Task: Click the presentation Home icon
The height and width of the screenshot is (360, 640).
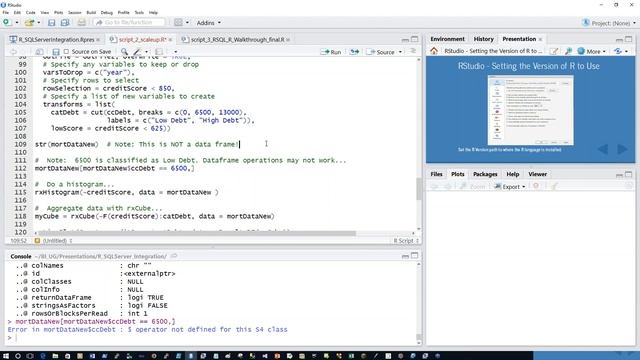Action: coord(434,51)
